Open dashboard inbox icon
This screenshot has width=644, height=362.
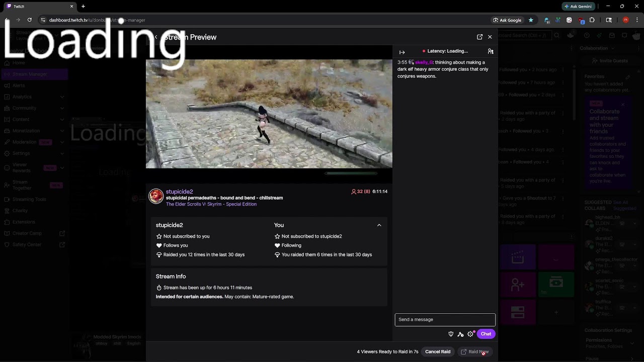[x=611, y=35]
